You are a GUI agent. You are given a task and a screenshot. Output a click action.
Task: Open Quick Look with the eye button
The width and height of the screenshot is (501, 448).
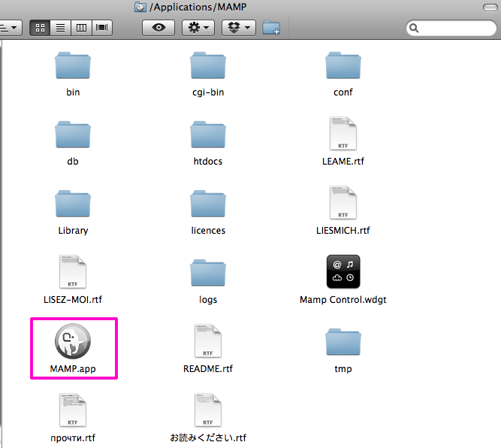[x=158, y=28]
